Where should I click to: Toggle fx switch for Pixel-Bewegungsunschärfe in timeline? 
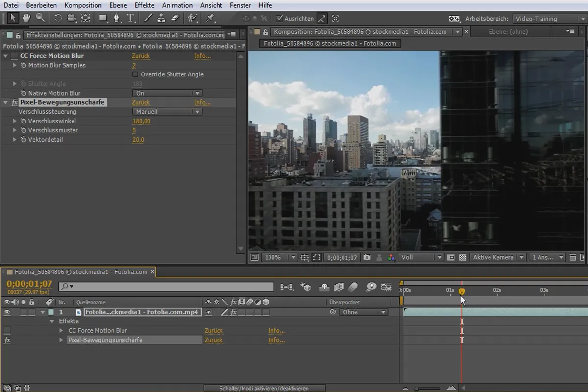coord(7,340)
